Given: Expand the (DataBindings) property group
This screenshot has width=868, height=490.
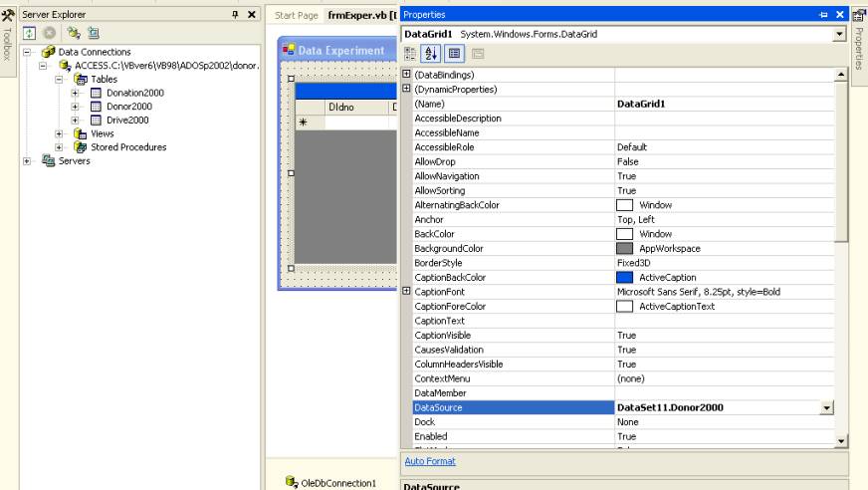Looking at the screenshot, I should click(x=406, y=74).
